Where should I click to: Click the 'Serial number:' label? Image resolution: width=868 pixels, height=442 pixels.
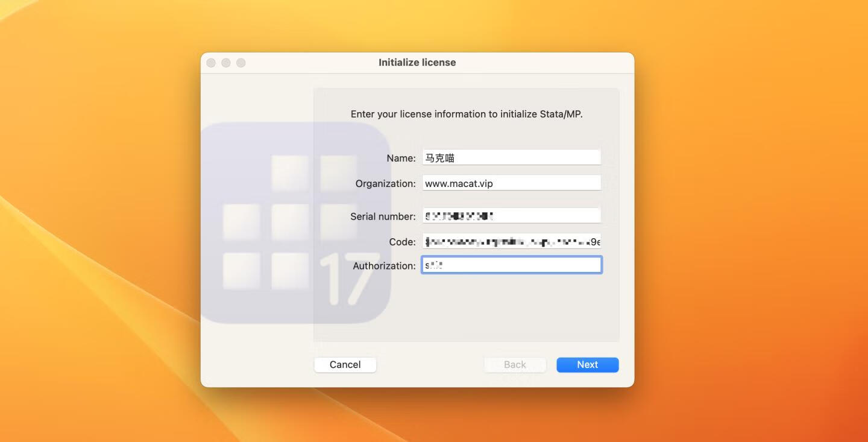(383, 216)
